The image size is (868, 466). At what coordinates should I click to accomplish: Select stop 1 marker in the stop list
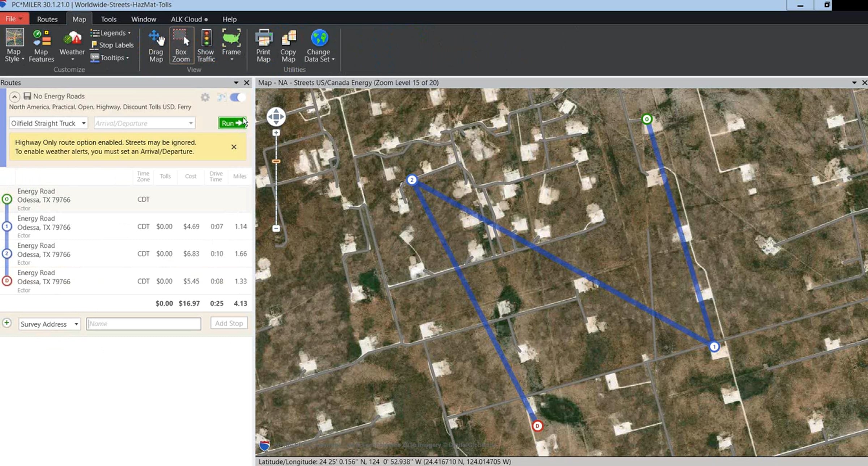point(7,226)
